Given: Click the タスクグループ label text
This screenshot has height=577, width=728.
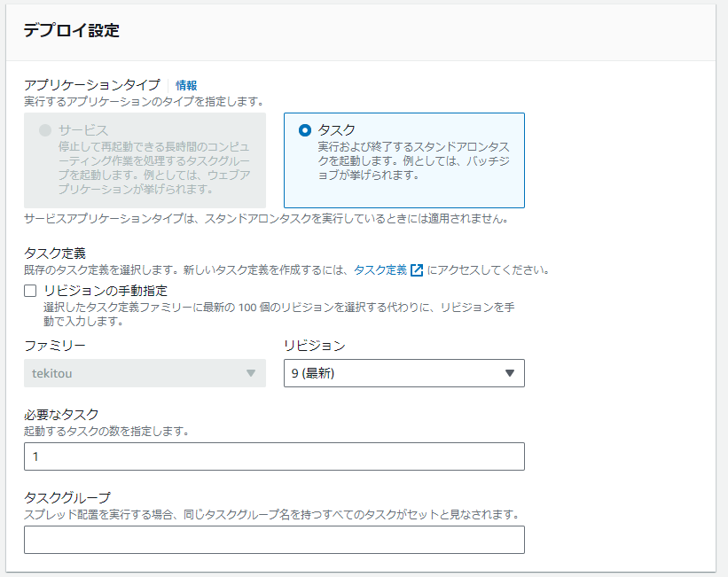Looking at the screenshot, I should coord(67,497).
